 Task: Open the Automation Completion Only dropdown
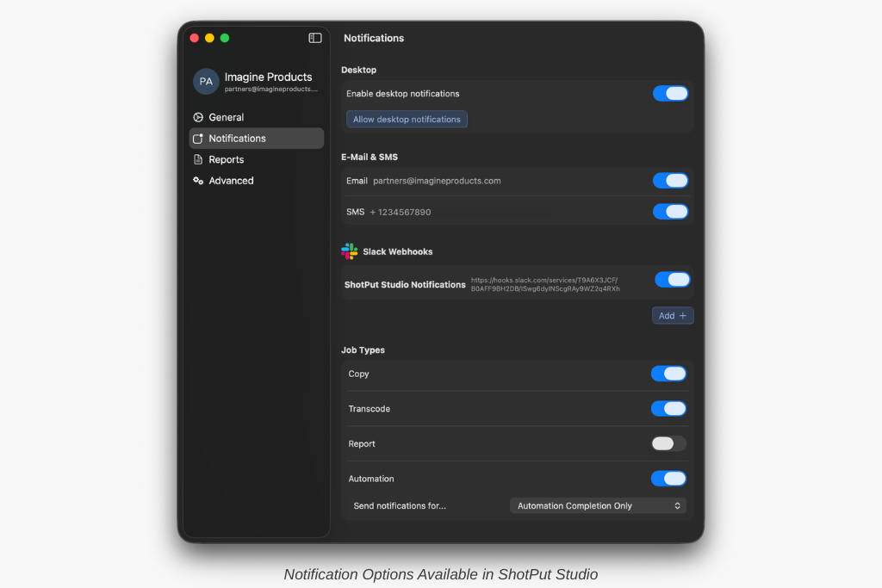[598, 506]
